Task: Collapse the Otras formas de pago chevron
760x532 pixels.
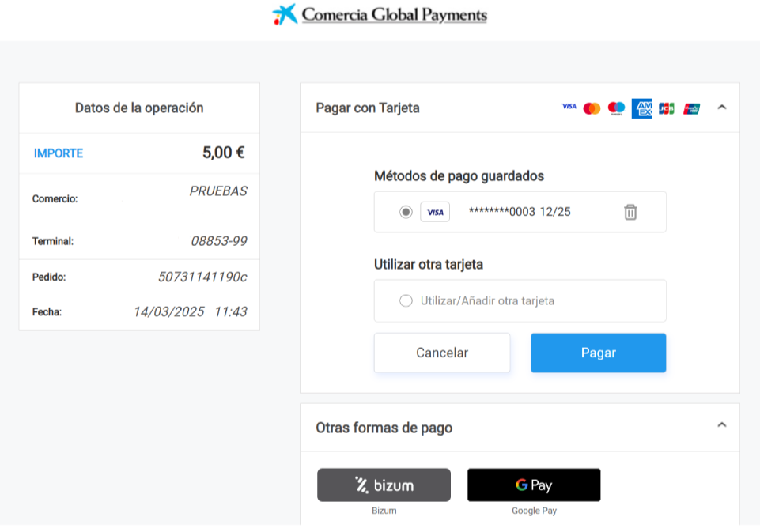Action: click(721, 425)
